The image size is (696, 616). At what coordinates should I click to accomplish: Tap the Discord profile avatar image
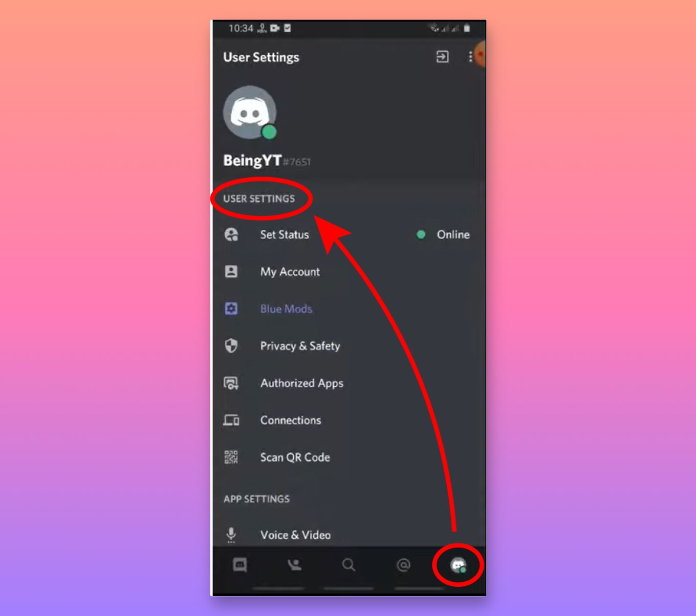250,112
